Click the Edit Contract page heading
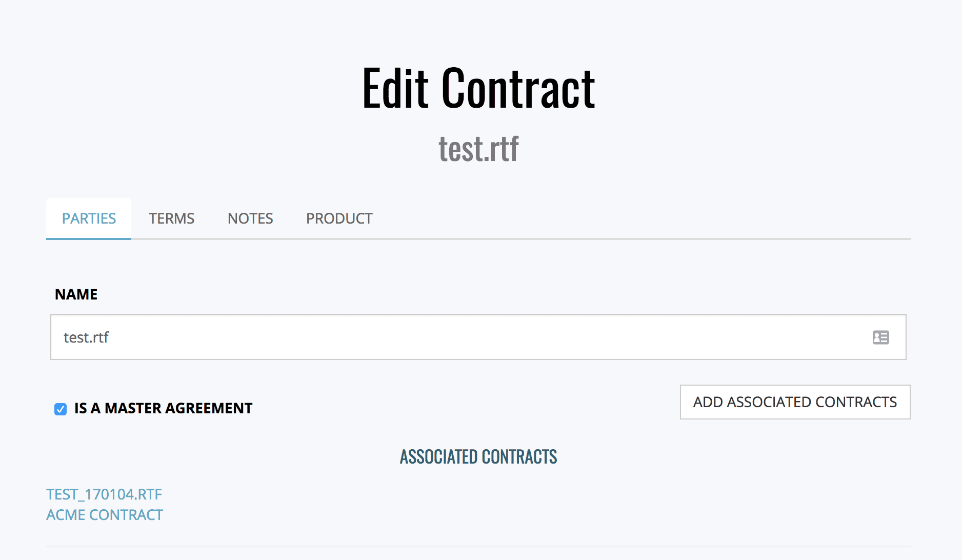 pos(478,88)
